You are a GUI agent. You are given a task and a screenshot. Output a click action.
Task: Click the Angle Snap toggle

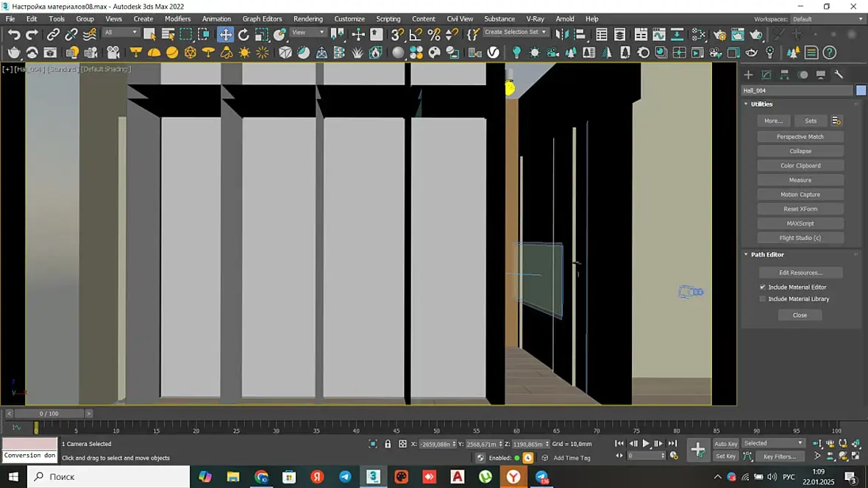416,35
